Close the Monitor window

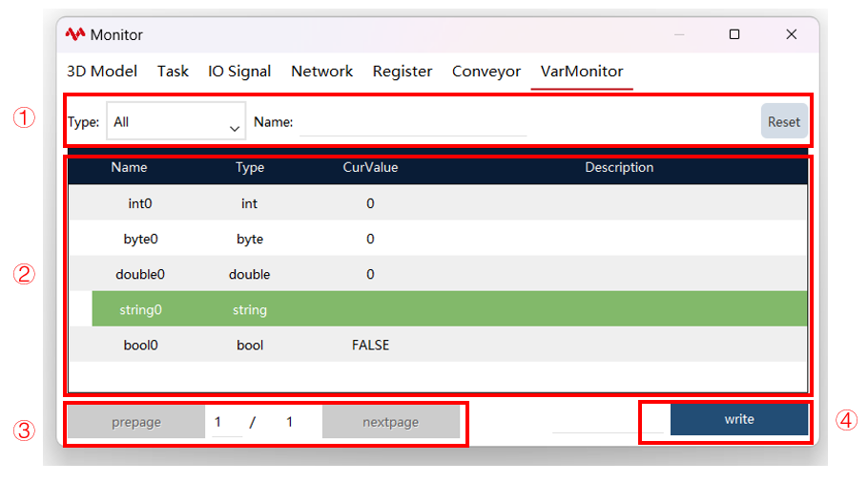[791, 34]
